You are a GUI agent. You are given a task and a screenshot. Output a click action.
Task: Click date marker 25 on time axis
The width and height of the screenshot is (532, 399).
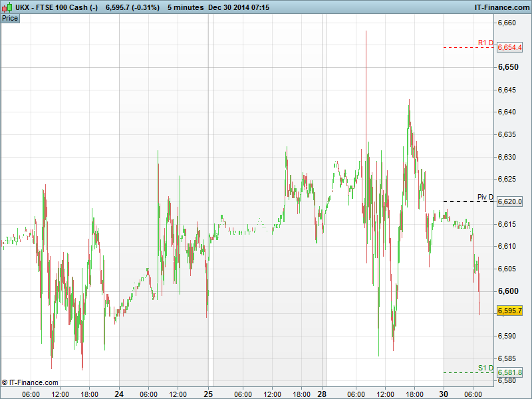pyautogui.click(x=208, y=394)
